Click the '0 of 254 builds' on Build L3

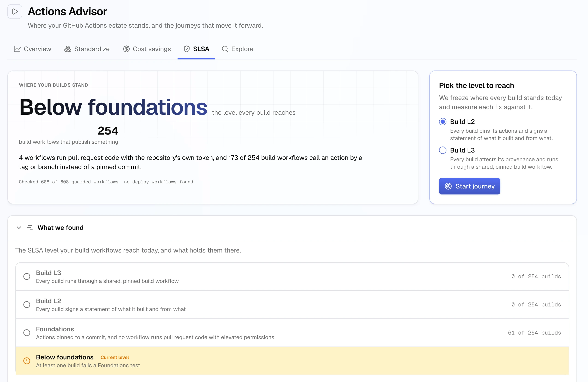pyautogui.click(x=536, y=276)
